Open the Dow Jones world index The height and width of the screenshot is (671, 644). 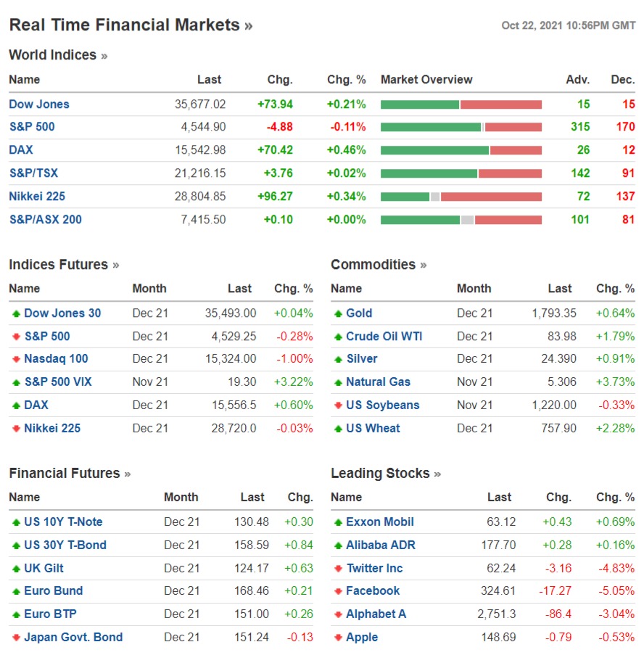coord(39,104)
